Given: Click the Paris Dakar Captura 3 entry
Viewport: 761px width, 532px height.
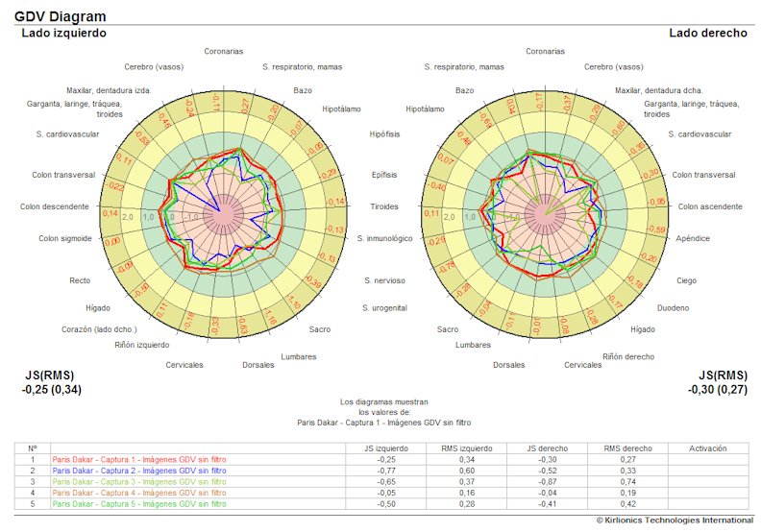Looking at the screenshot, I should 139,481.
